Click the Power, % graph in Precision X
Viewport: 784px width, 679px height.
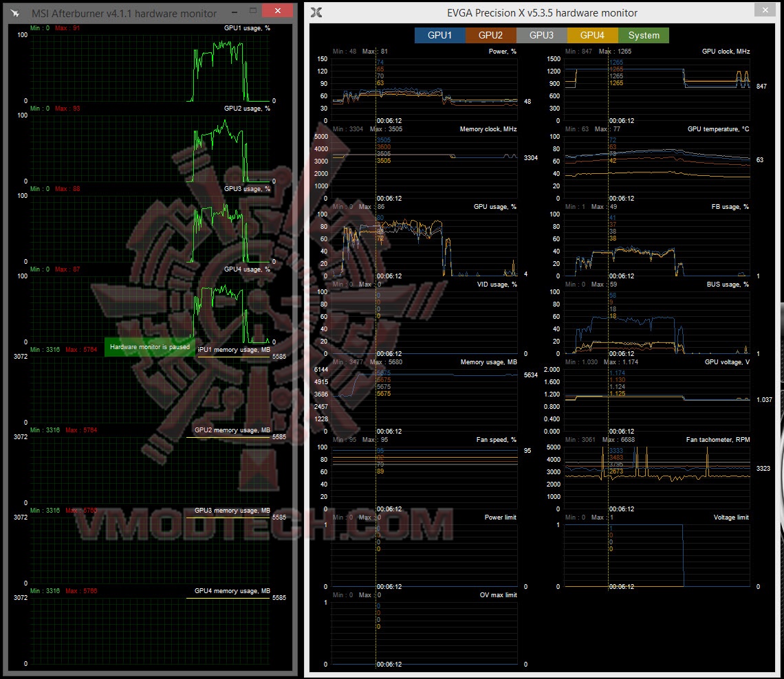tap(425, 89)
